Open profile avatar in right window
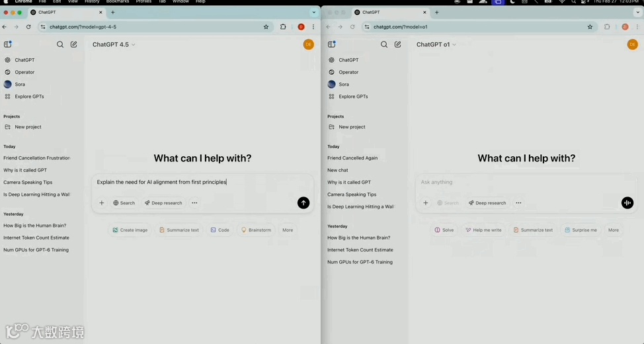Screen dimensions: 644x344 point(633,44)
